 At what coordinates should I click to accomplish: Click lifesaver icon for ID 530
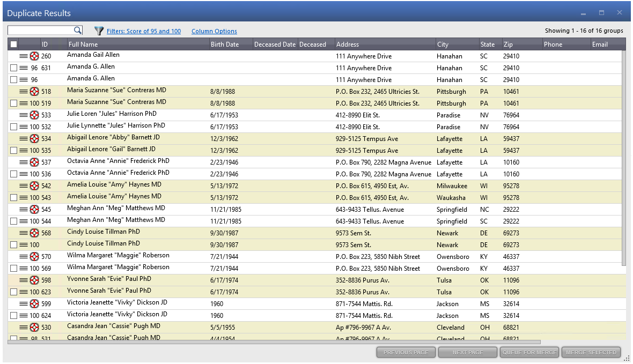(34, 327)
